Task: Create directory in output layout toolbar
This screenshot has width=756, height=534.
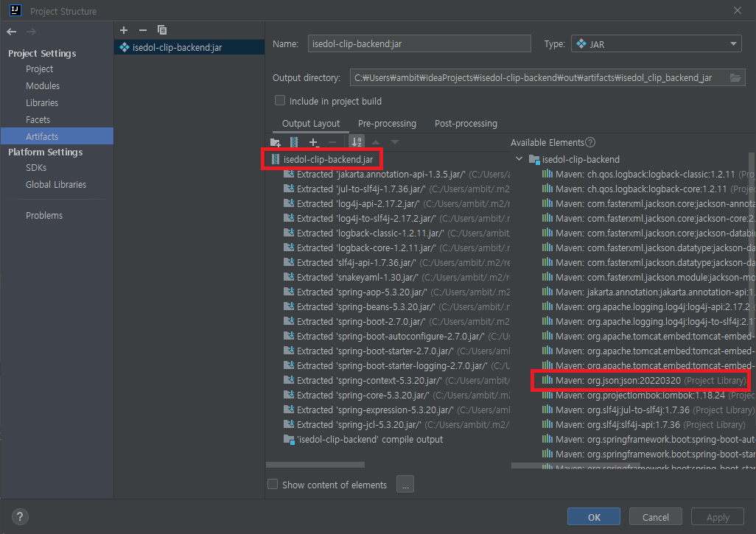Action: pos(276,143)
